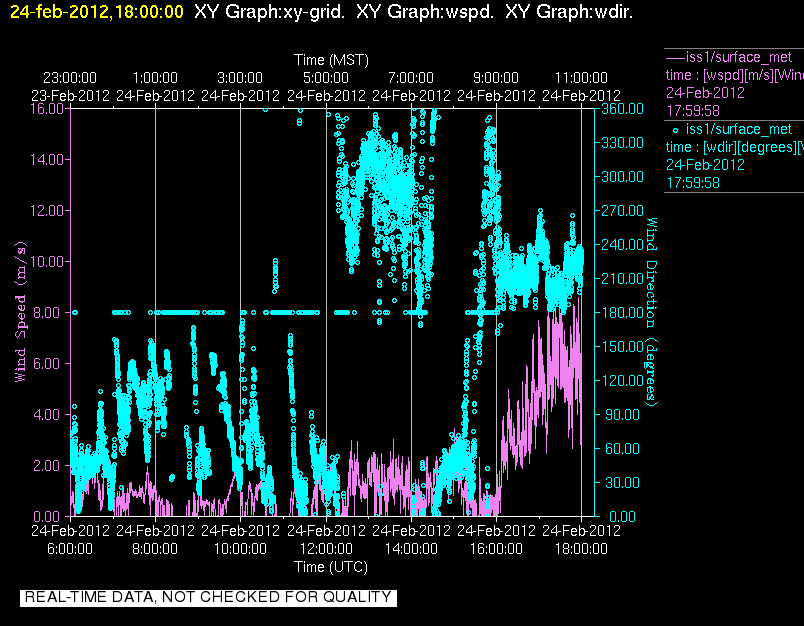Click the magenta line sample in legend
Viewport: 804px width, 626px height.
tap(675, 57)
